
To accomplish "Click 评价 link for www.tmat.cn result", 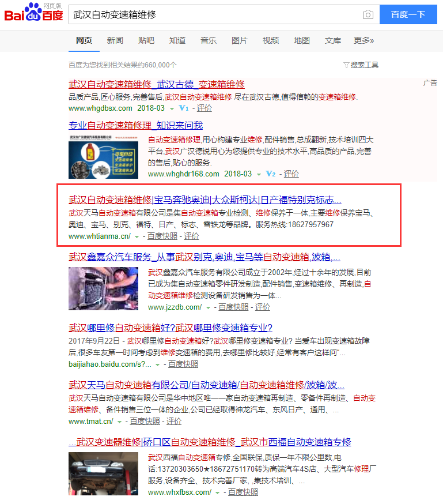I will point(173,422).
